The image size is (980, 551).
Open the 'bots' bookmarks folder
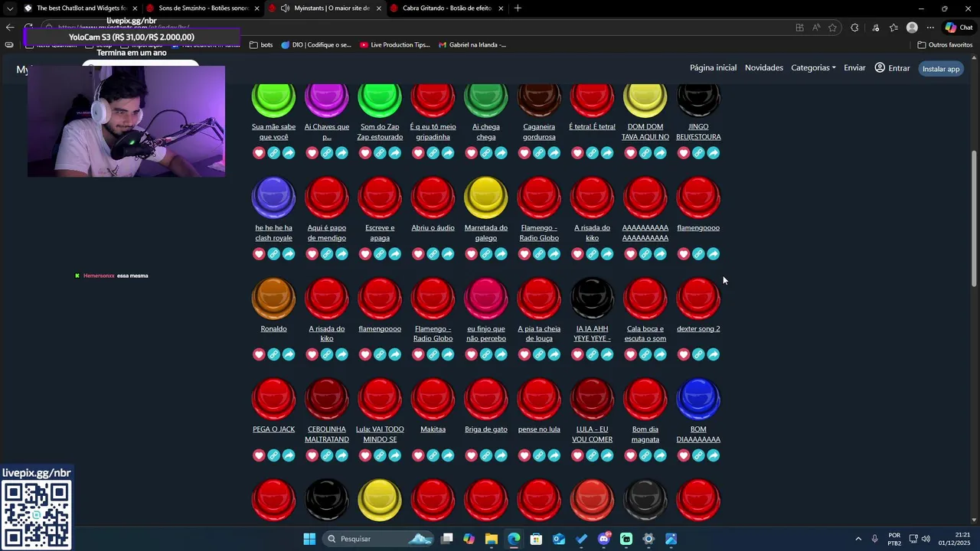261,45
